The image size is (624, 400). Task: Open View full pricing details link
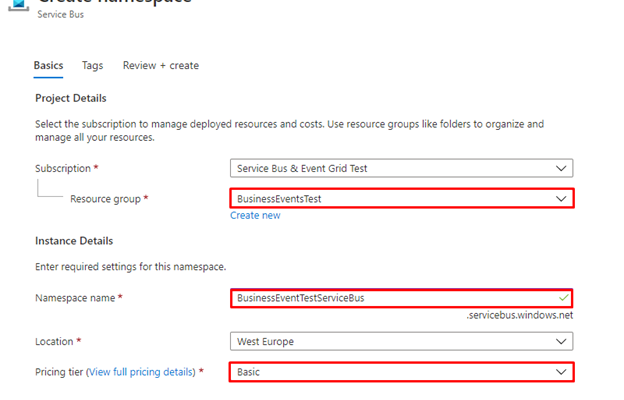click(140, 372)
